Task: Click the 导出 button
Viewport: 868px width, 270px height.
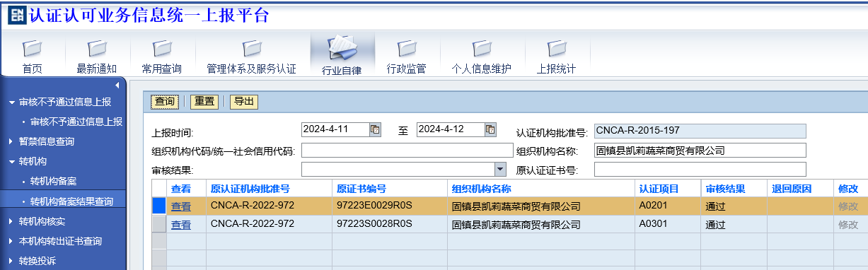Action: (244, 102)
